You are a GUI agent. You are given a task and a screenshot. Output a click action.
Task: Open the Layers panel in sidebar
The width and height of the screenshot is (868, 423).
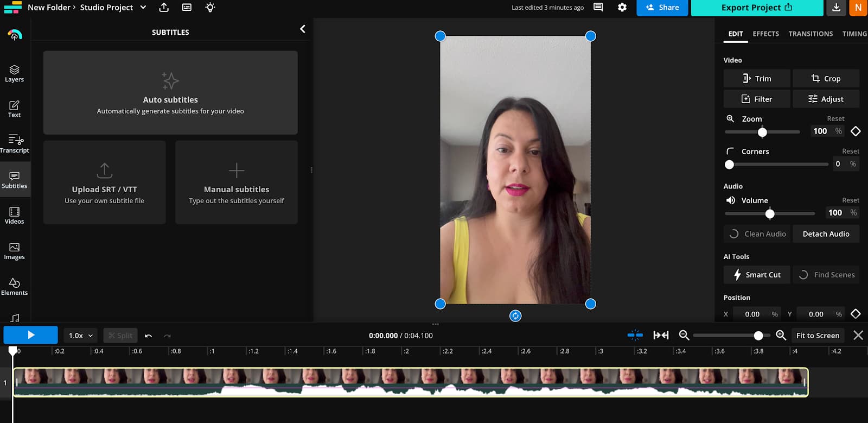click(14, 73)
